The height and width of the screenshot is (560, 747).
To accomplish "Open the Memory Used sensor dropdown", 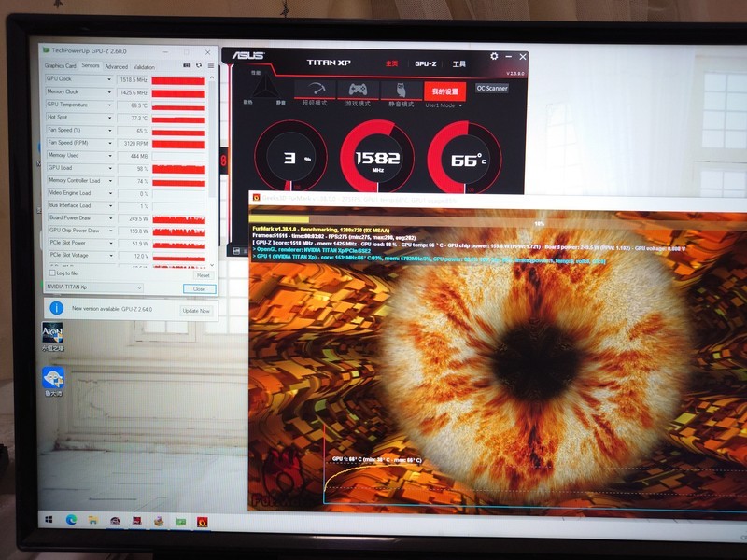I will pyautogui.click(x=110, y=156).
